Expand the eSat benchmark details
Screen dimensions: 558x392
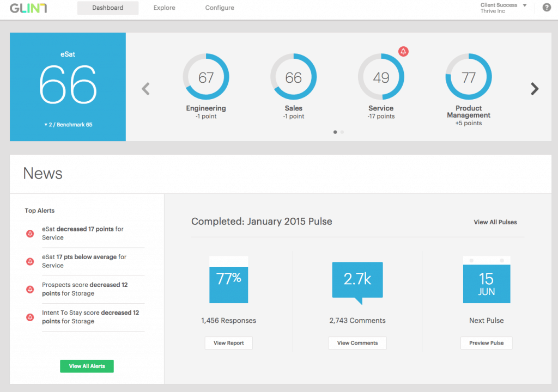pyautogui.click(x=68, y=124)
